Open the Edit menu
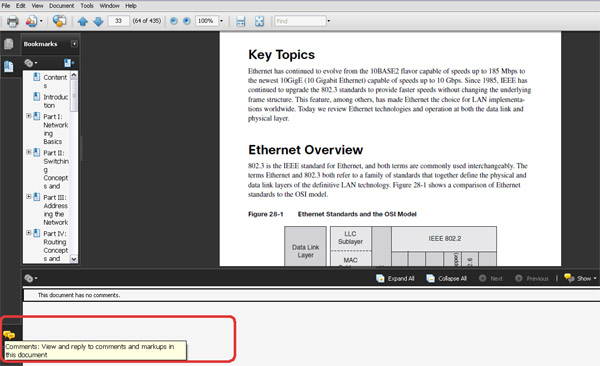Image resolution: width=600 pixels, height=366 pixels. (x=21, y=5)
